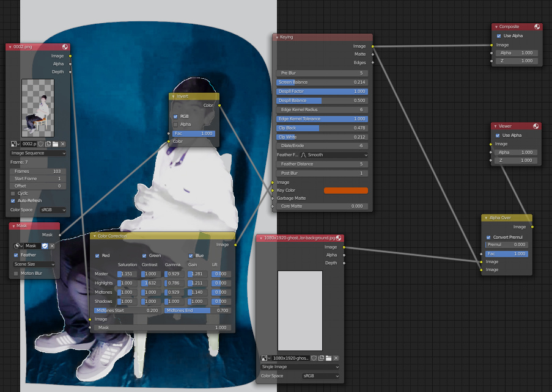The height and width of the screenshot is (392, 552).
Task: Open image browser icon in 0002.png node
Action: click(15, 144)
